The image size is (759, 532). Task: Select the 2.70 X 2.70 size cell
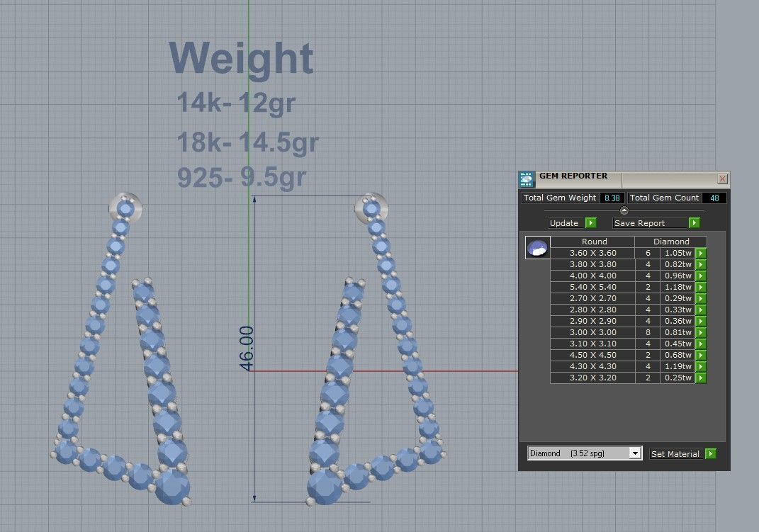pyautogui.click(x=593, y=298)
